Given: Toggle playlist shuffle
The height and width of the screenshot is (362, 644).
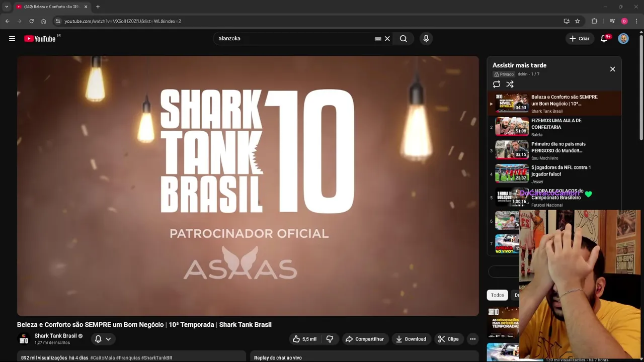Looking at the screenshot, I should (510, 84).
